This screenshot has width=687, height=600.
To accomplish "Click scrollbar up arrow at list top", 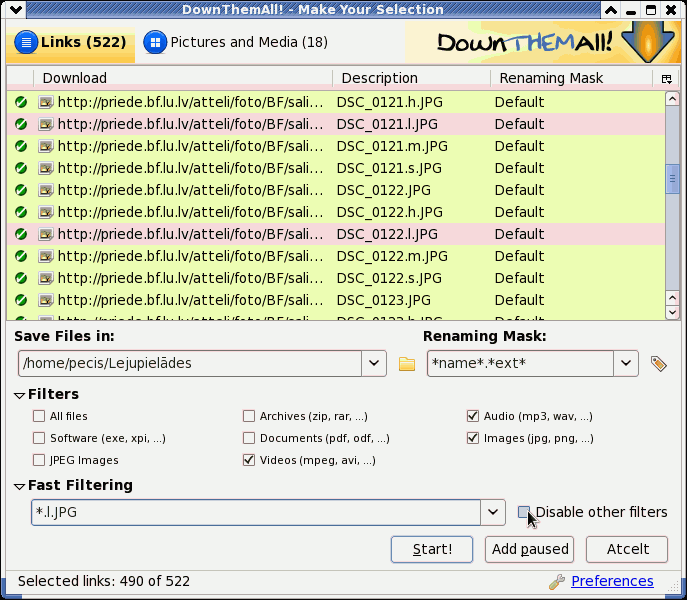I will click(x=672, y=99).
